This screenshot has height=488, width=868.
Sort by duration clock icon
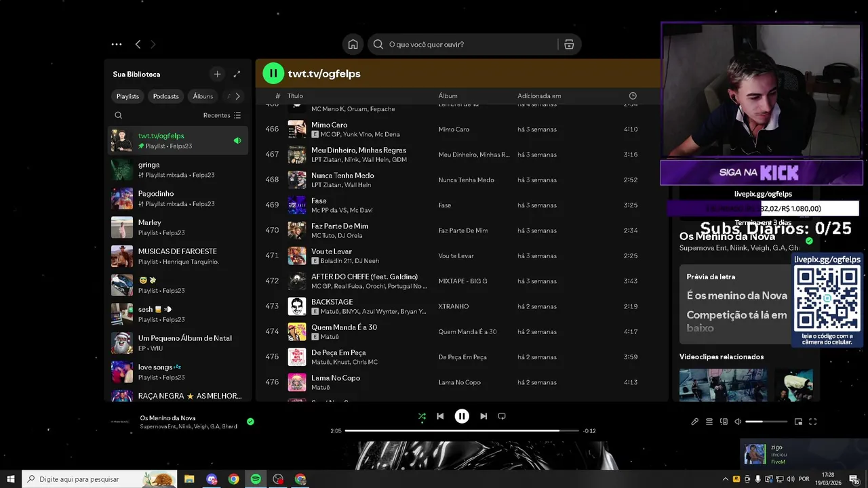[x=633, y=96]
